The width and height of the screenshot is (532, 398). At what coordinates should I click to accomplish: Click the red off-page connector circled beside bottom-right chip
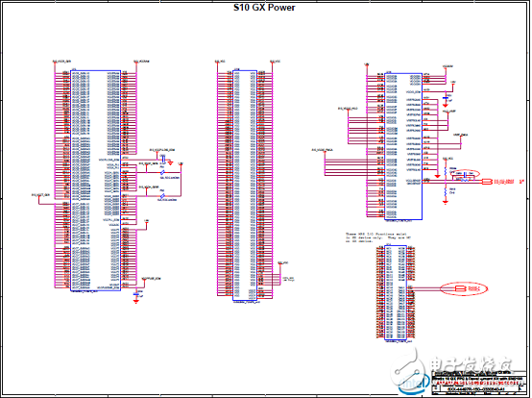(x=460, y=288)
